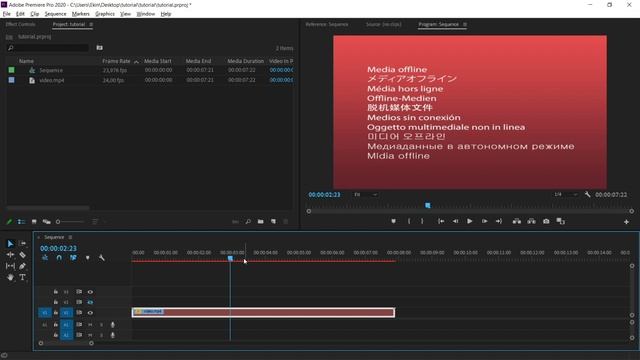This screenshot has height=360, width=640.
Task: Select the Type tool
Action: click(x=22, y=278)
